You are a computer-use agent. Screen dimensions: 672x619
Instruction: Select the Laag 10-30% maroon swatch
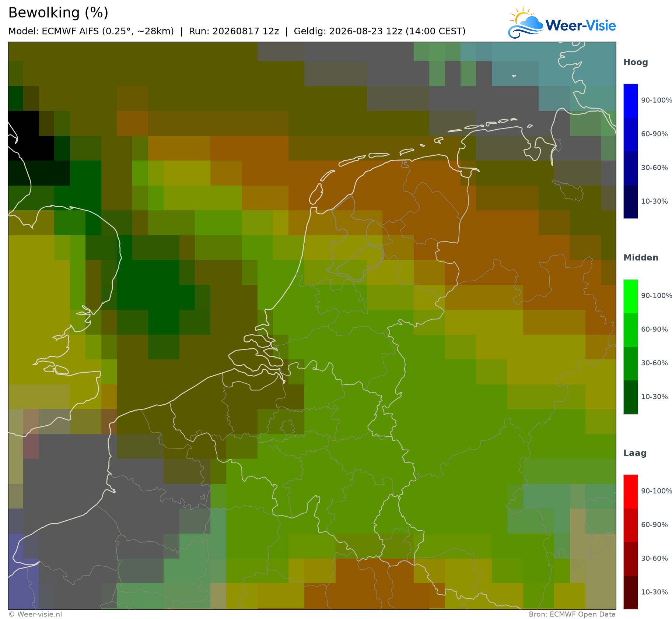tap(630, 592)
